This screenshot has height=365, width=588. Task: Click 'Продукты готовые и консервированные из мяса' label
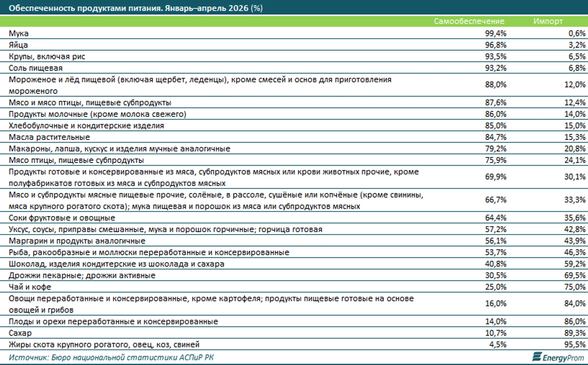214,177
